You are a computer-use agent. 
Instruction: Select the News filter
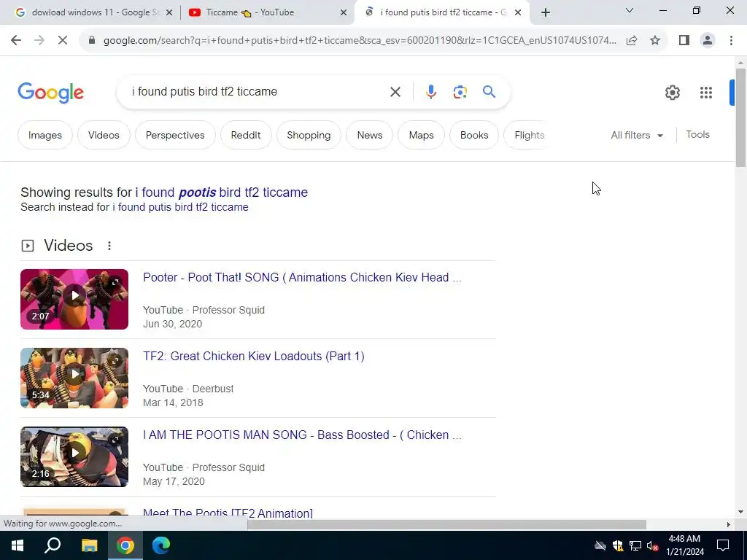[370, 135]
